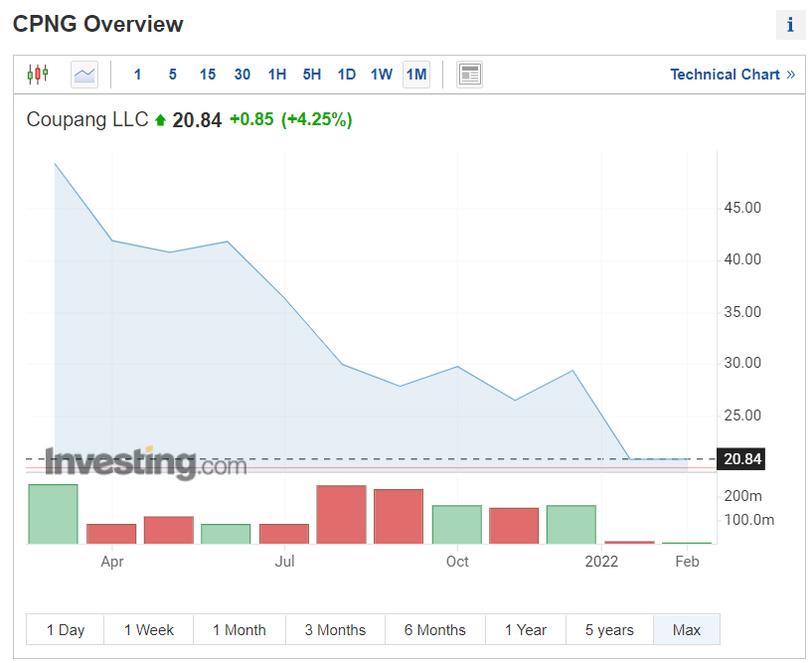Click the tall red volume bar after Jul
Viewport: 812px width, 663px height.
[x=341, y=514]
